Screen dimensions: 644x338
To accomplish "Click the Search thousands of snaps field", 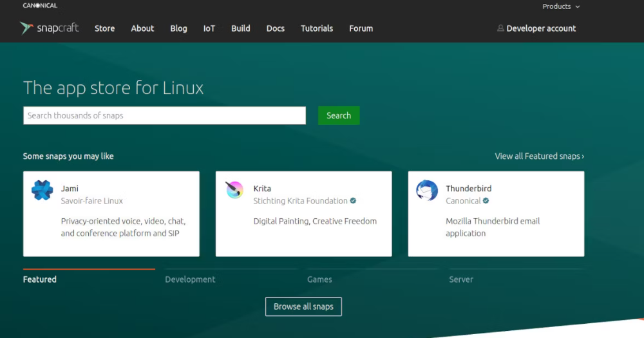I will pos(164,115).
